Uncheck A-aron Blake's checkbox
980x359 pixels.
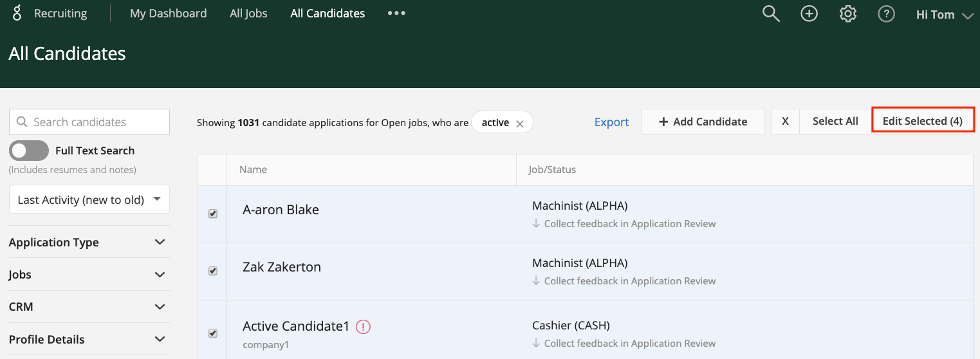point(213,214)
